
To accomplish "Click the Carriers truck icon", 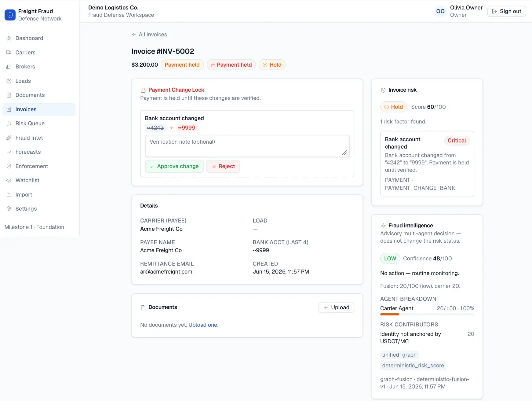I will pyautogui.click(x=9, y=53).
